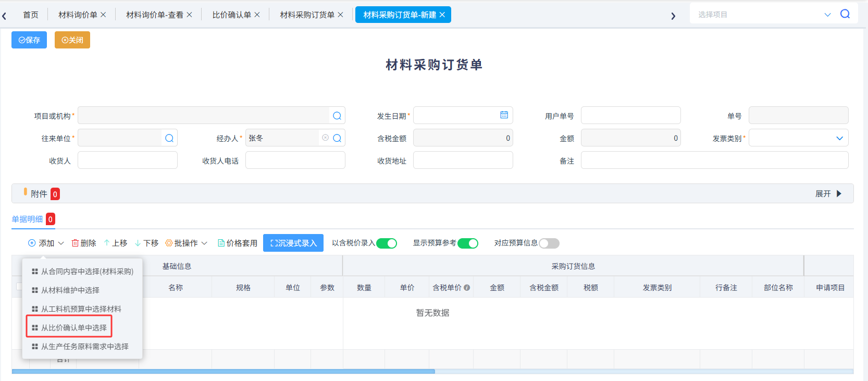Click the 发生日期 input field
Viewport: 868px width, 381px height.
coord(463,115)
